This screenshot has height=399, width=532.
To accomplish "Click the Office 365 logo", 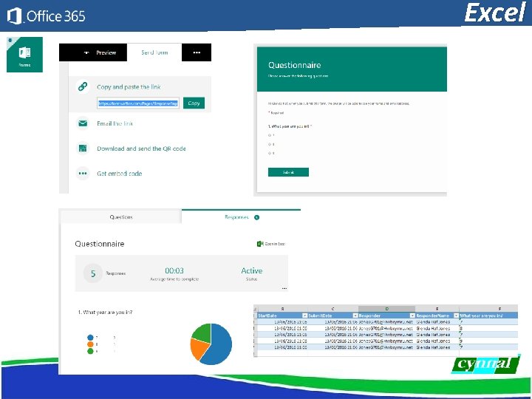I will (47, 16).
